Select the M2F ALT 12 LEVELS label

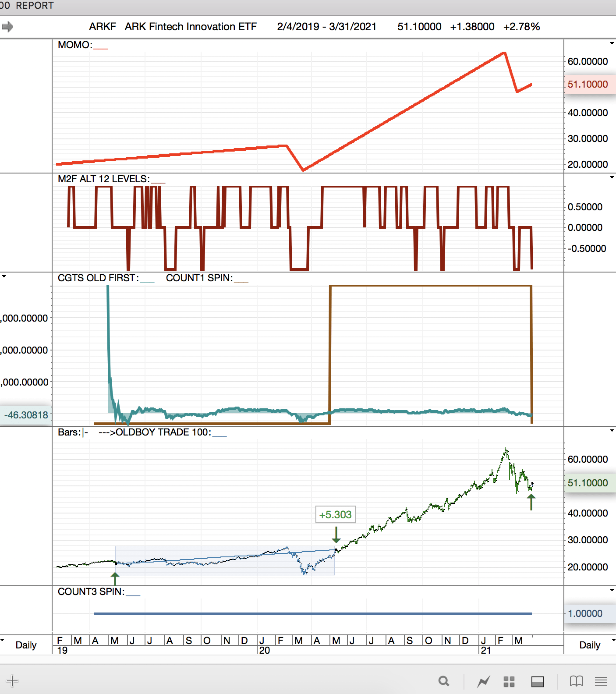click(104, 179)
